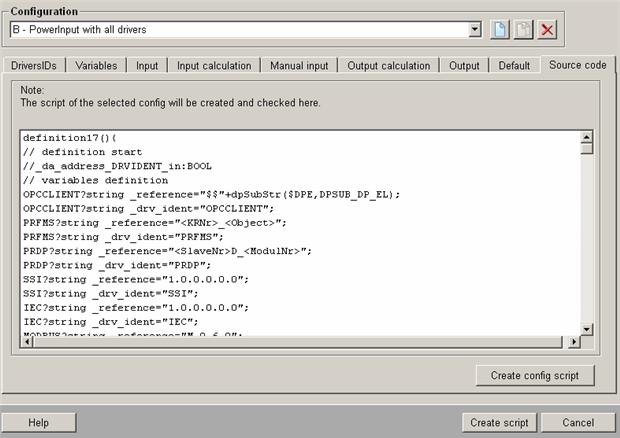Open the Variables tab
This screenshot has height=438, width=620.
click(x=96, y=66)
